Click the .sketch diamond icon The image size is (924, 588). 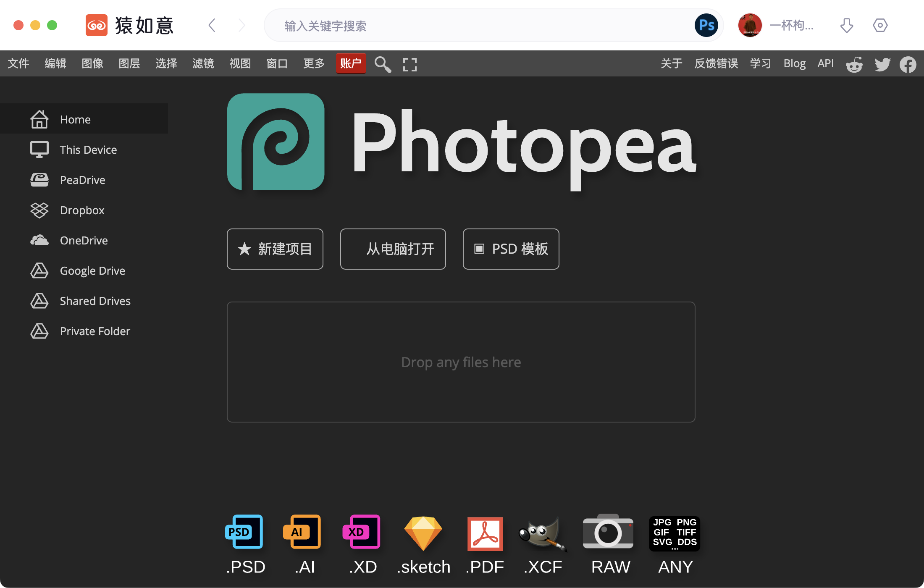tap(423, 533)
